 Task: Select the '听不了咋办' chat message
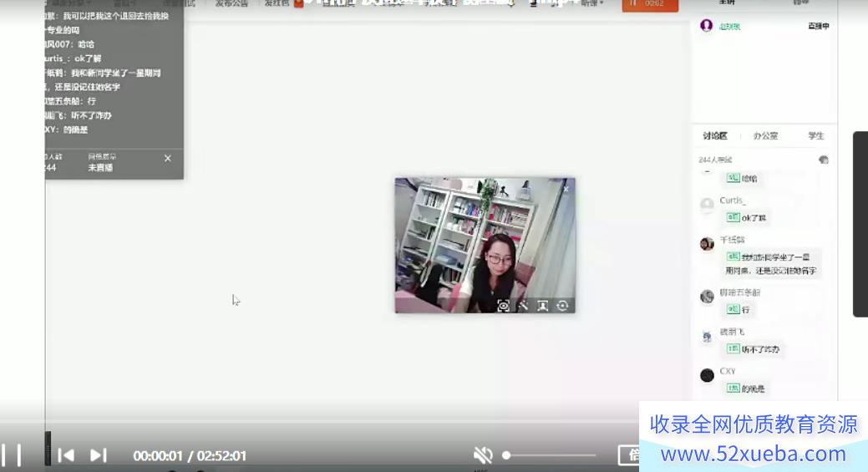tap(753, 349)
